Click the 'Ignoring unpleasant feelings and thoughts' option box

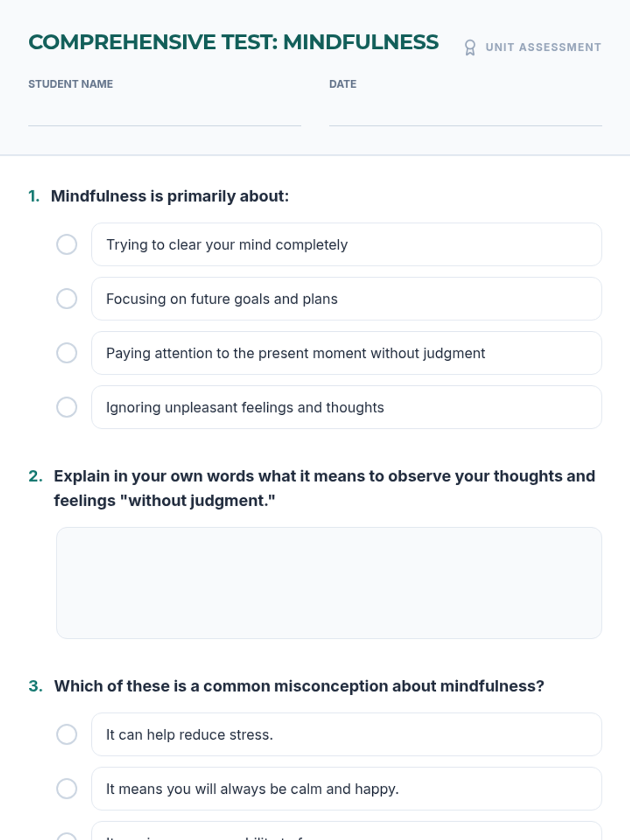point(346,407)
